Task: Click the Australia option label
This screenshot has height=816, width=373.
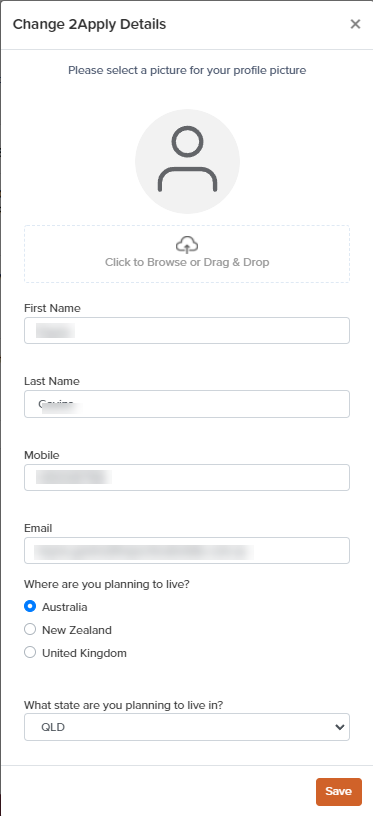Action: point(65,607)
